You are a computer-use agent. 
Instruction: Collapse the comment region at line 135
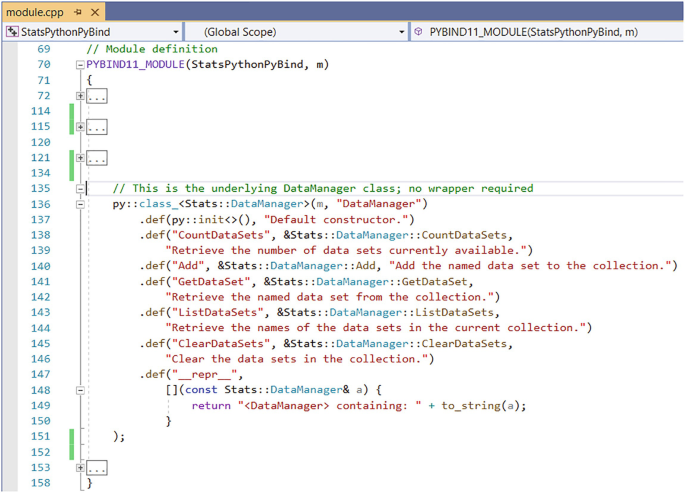coord(80,189)
